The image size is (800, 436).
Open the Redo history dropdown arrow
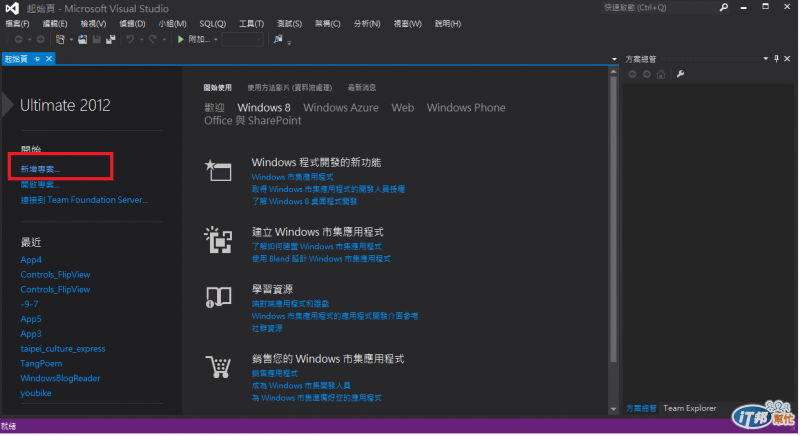click(x=164, y=40)
